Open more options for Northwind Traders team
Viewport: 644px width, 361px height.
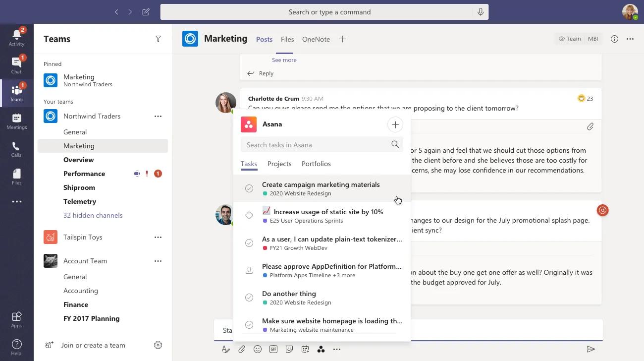pos(158,116)
